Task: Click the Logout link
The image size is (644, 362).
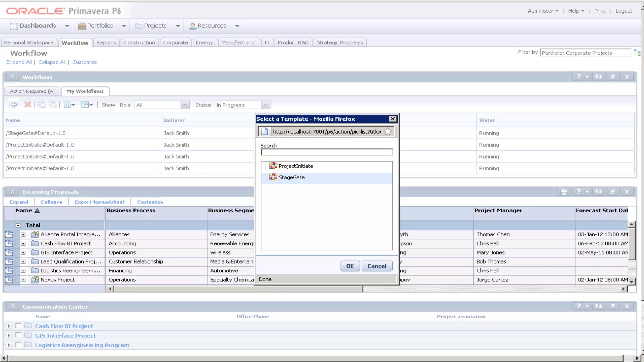Action: [x=624, y=11]
